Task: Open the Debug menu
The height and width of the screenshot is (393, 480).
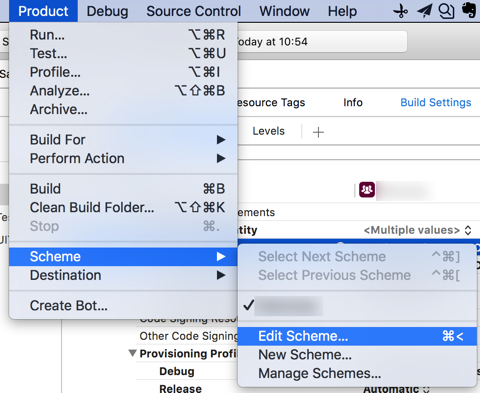Action: point(107,11)
